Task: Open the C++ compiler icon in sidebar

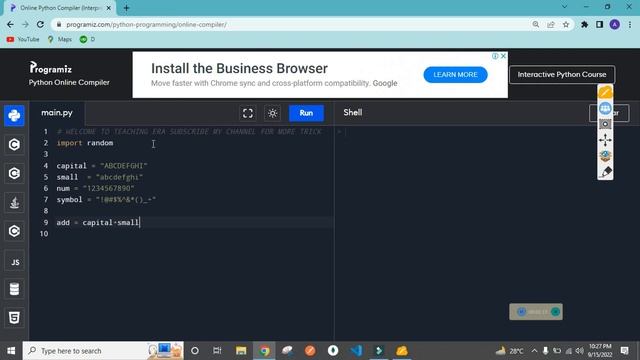Action: (x=14, y=173)
